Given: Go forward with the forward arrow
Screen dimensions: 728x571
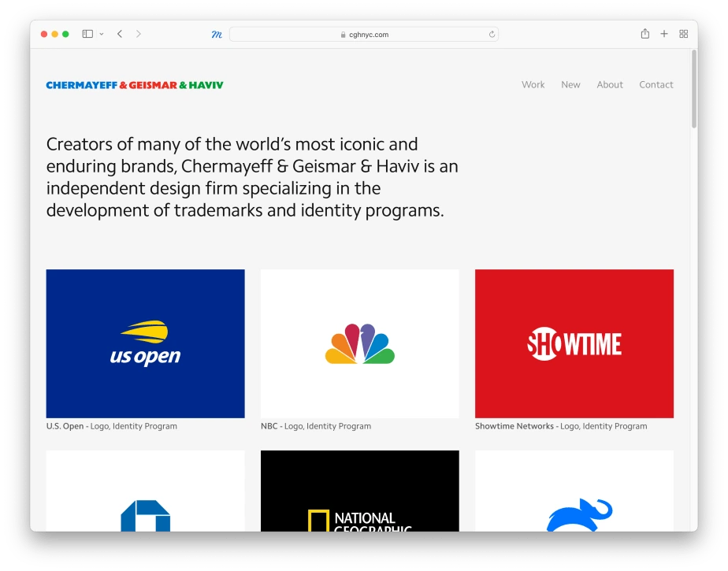Looking at the screenshot, I should pyautogui.click(x=139, y=34).
